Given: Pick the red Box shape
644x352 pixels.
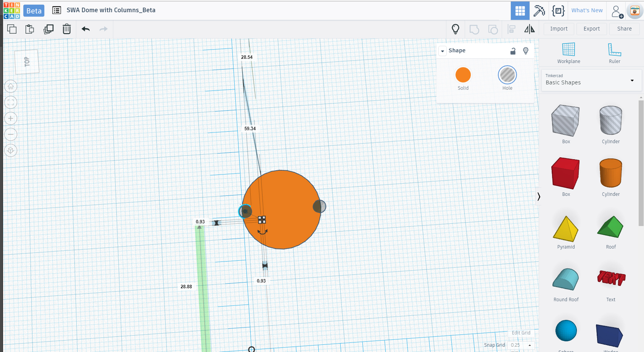Looking at the screenshot, I should coord(566,173).
